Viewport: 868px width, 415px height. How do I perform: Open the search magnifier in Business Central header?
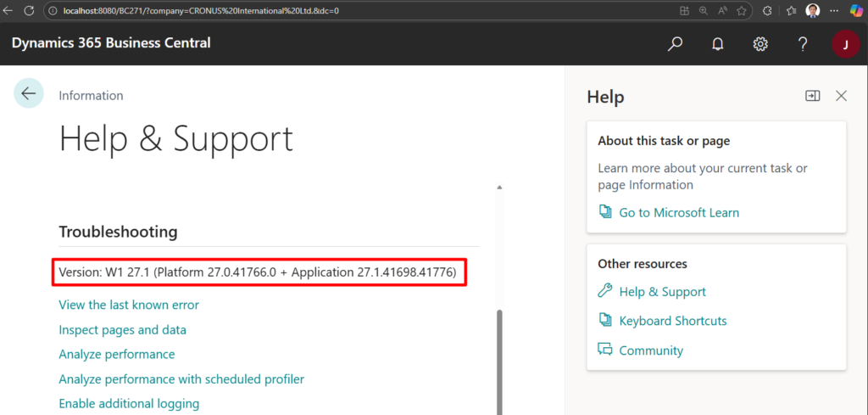(675, 44)
